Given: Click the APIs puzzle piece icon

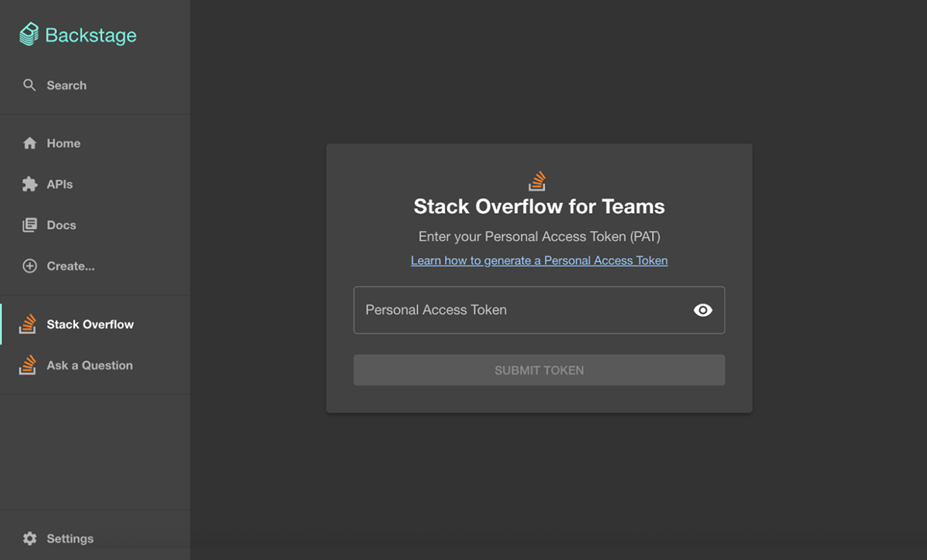Looking at the screenshot, I should 29,184.
